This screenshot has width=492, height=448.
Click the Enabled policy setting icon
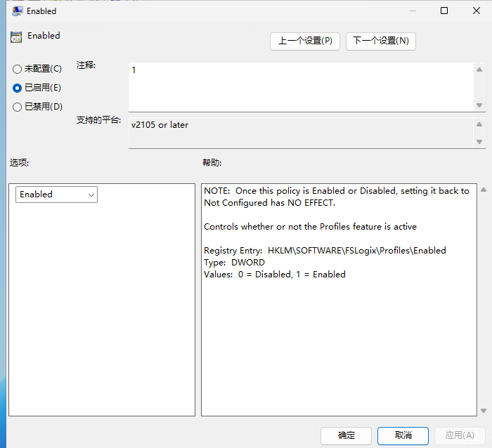[x=16, y=37]
